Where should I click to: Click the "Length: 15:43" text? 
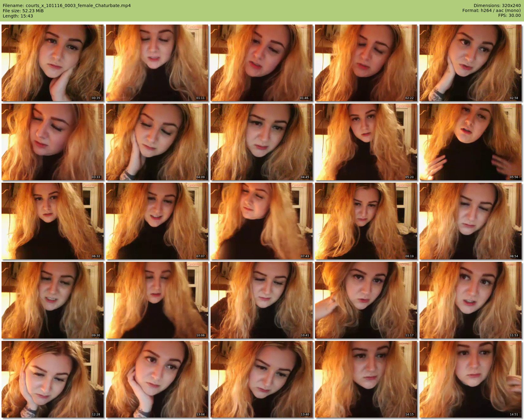pos(18,16)
